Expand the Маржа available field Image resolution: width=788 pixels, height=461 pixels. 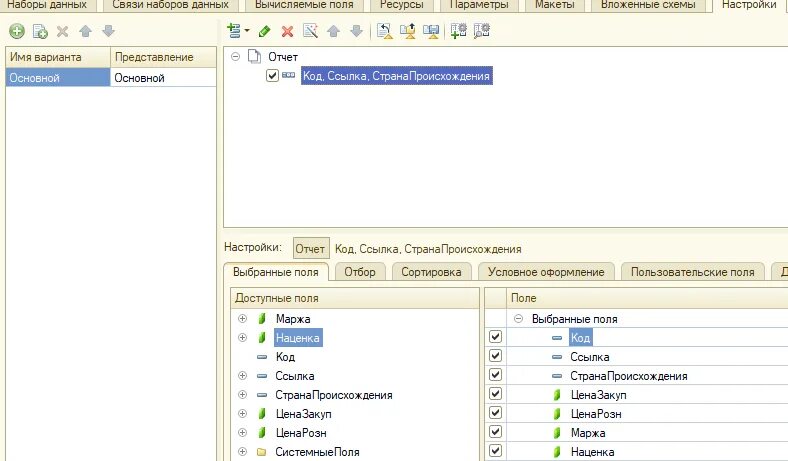click(242, 318)
